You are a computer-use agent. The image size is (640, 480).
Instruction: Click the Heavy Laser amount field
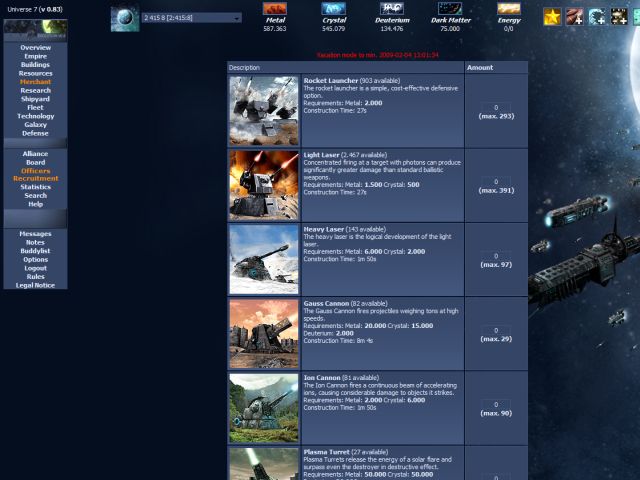point(495,255)
